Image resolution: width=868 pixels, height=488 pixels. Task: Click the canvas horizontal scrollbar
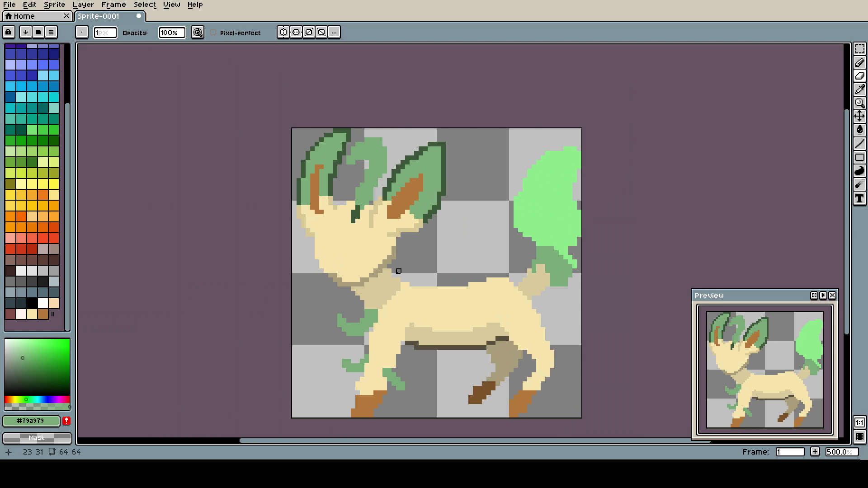coord(475,441)
